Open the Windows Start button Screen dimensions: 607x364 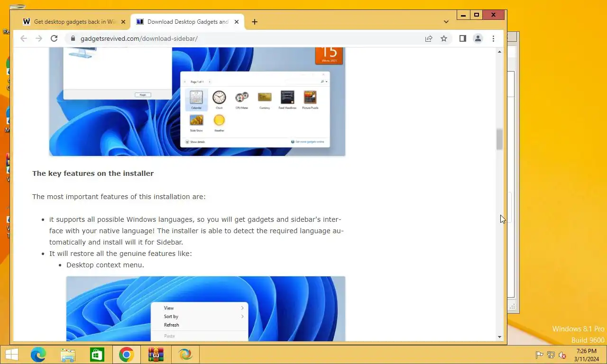12,355
